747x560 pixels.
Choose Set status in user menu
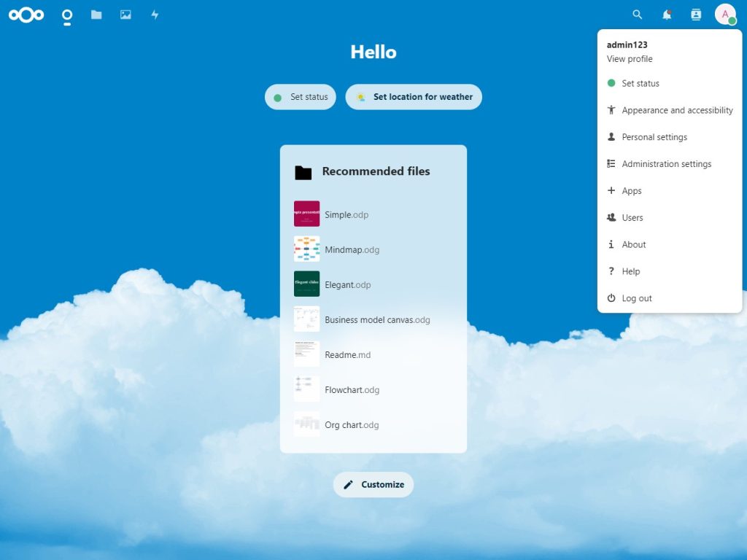tap(670, 83)
